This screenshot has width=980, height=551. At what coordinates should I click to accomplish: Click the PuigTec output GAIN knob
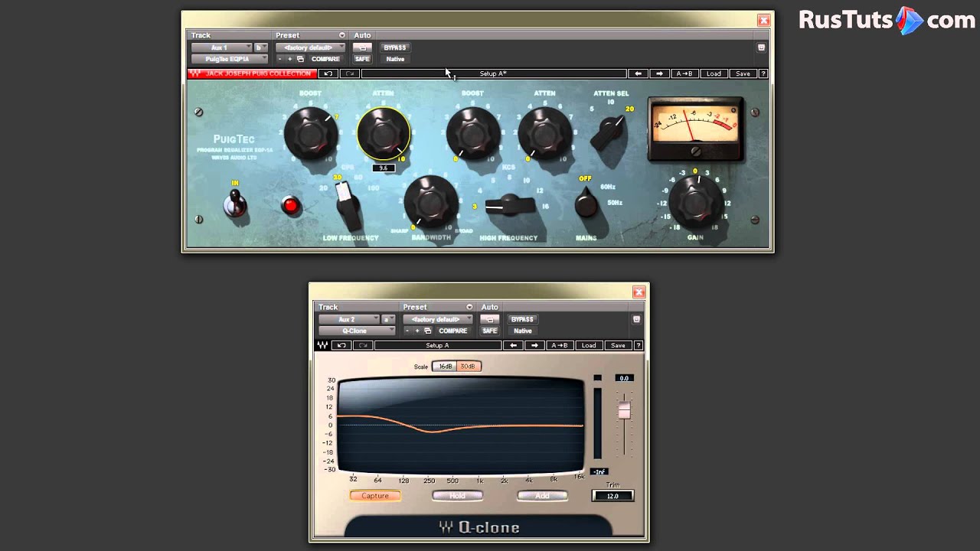coord(695,202)
